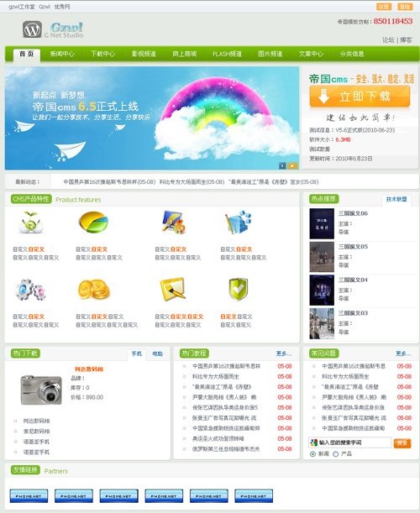The width and height of the screenshot is (420, 513).
Task: Select the 新闻 radio button
Action: (x=312, y=454)
